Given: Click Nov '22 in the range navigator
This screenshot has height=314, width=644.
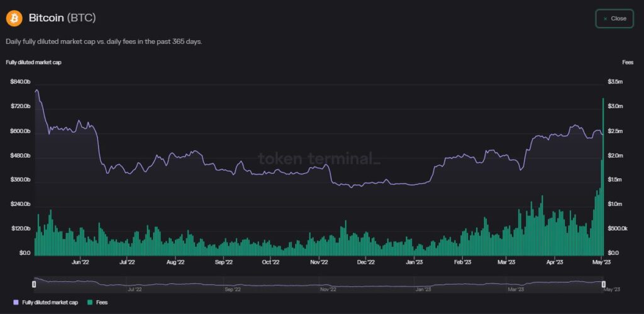Looking at the screenshot, I should pyautogui.click(x=328, y=290).
